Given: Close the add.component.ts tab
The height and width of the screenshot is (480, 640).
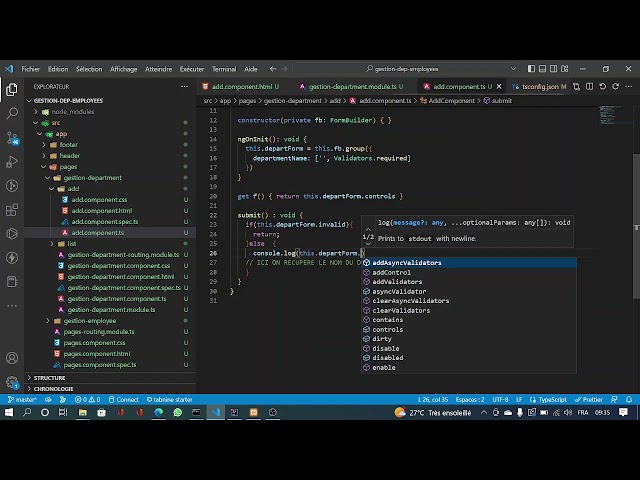Looking at the screenshot, I should point(499,87).
